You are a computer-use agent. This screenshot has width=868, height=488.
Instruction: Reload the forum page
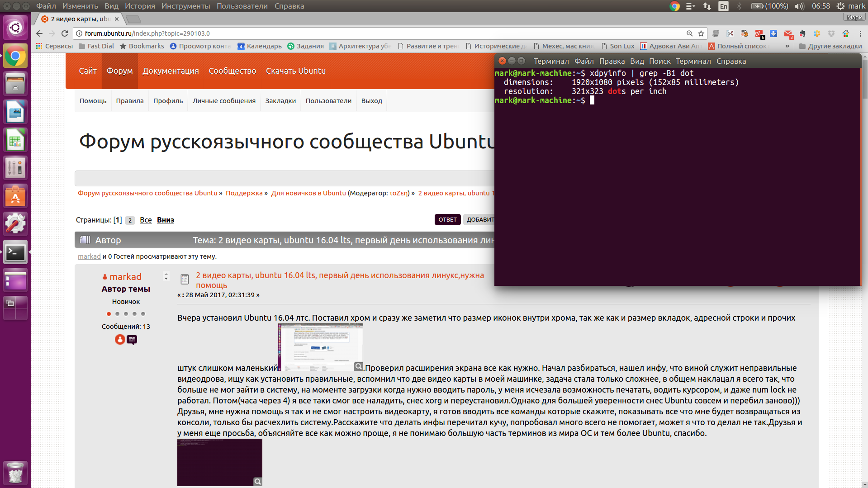click(65, 33)
